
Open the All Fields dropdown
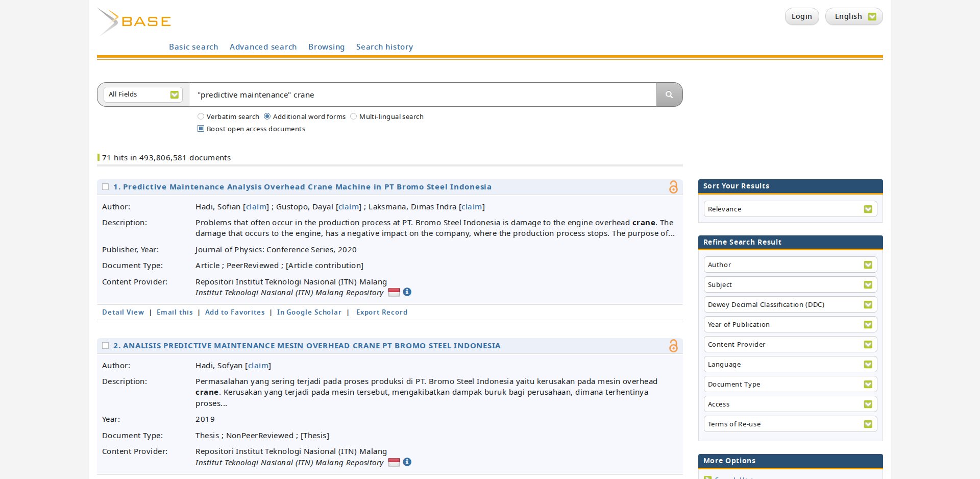point(143,94)
